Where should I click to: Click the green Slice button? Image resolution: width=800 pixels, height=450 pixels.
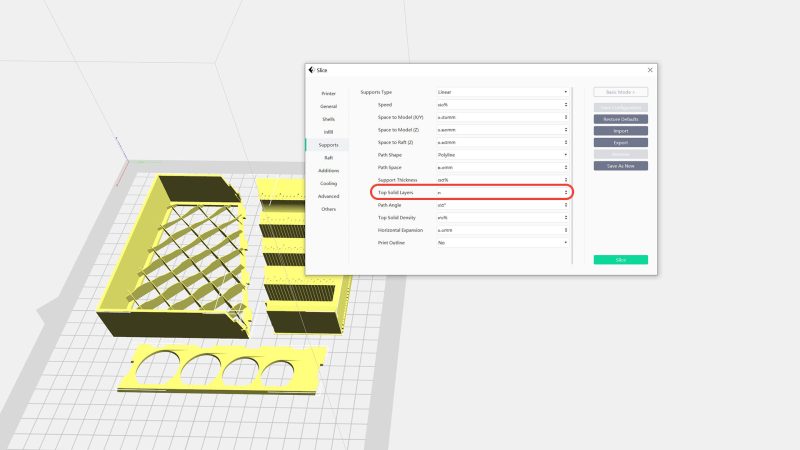[x=620, y=260]
